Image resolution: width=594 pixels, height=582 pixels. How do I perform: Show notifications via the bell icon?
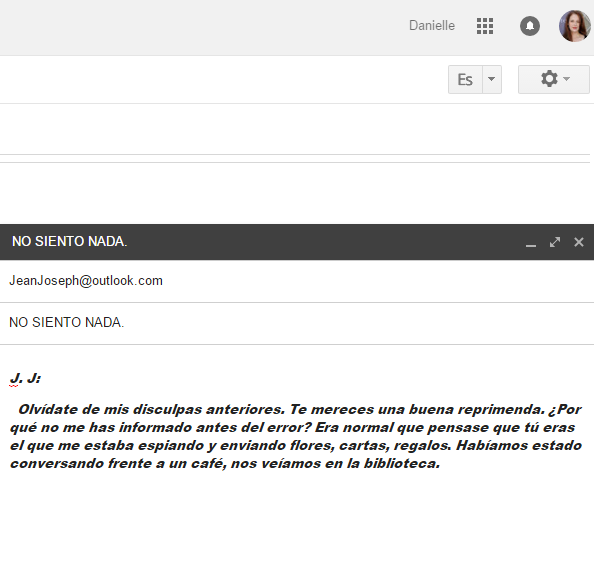coord(530,26)
